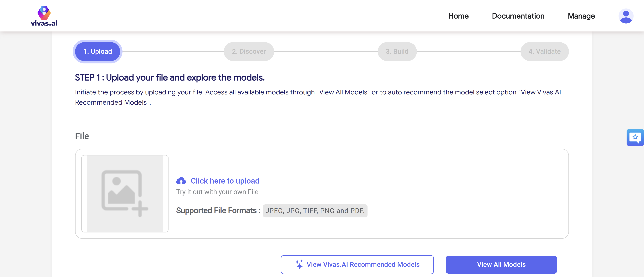Click the 'Click here to upload' link

pos(225,181)
